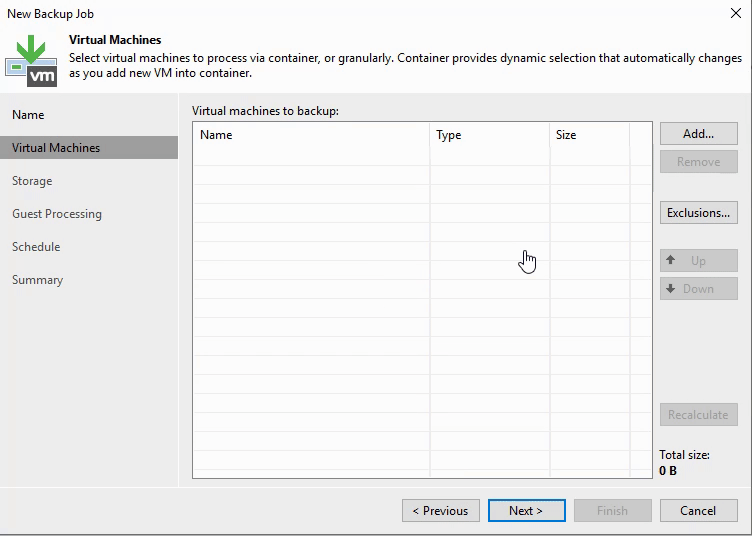The height and width of the screenshot is (536, 752).
Task: Click the Down arrow button
Action: 698,289
